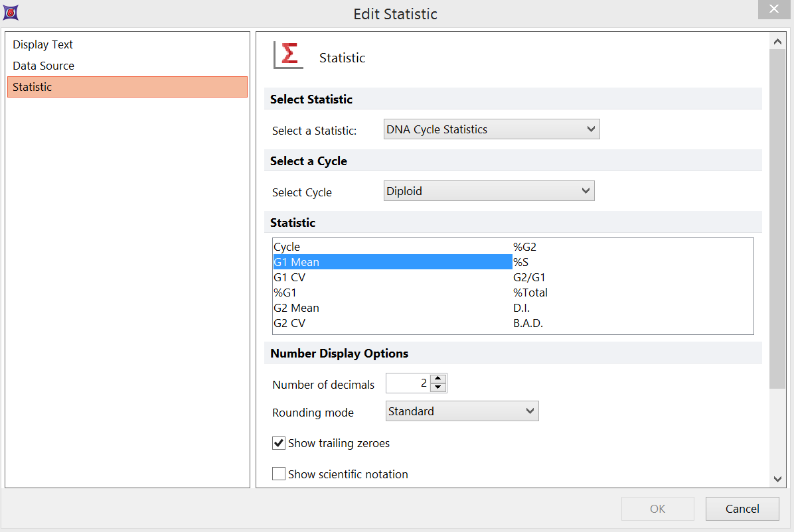
Task: Go to the Data Source section
Action: pyautogui.click(x=44, y=66)
